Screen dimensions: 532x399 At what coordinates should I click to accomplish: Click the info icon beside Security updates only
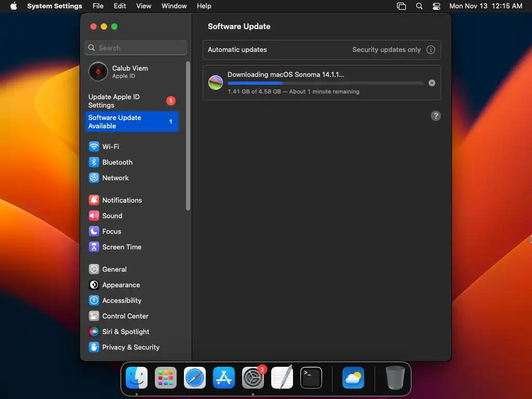tap(431, 50)
